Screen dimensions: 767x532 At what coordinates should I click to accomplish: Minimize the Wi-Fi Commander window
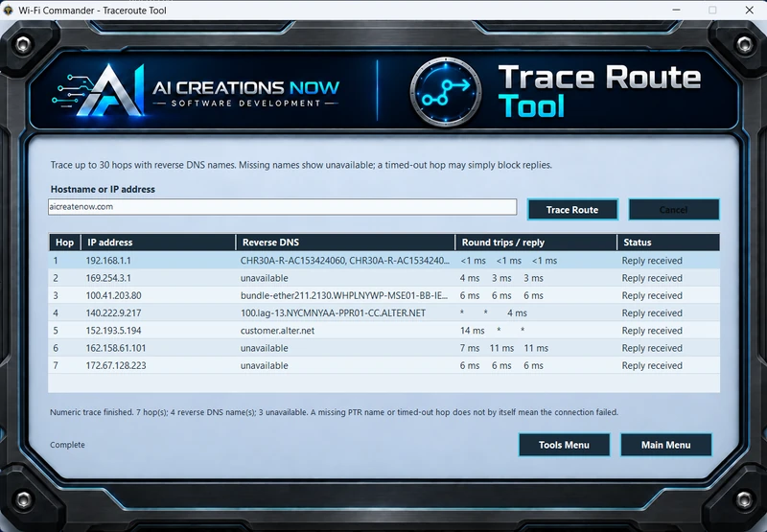[x=676, y=10]
